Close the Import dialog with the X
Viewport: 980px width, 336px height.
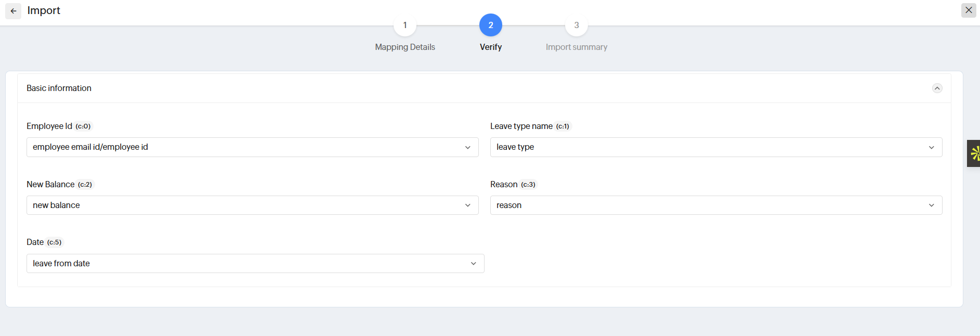point(969,10)
